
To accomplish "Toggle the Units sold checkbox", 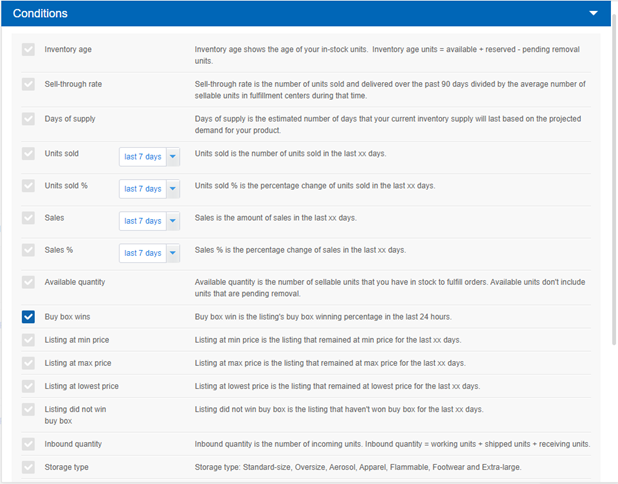I will (x=28, y=153).
